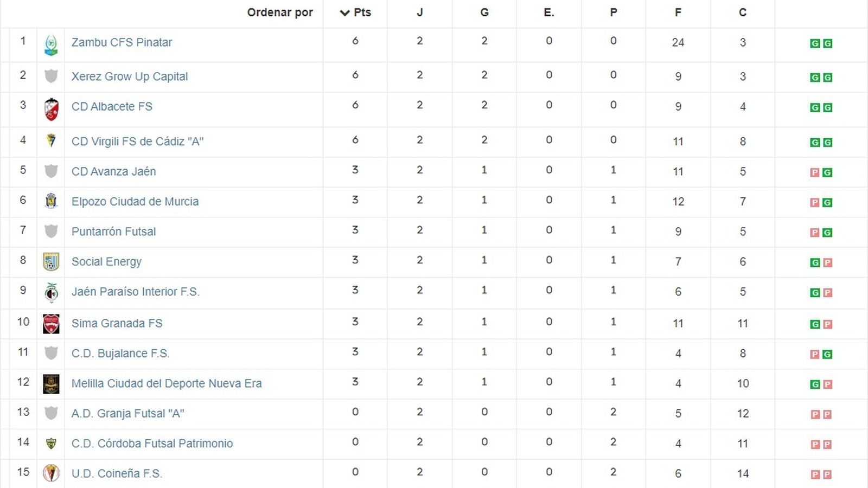Screen dimensions: 868x488
Task: Select the Jaén Paraíso Interior F.S. crest
Action: (x=51, y=291)
